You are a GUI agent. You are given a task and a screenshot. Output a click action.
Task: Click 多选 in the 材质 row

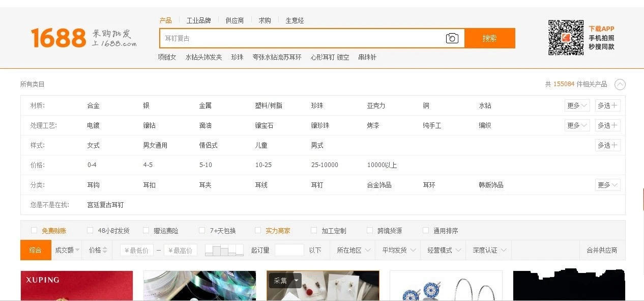(x=608, y=105)
